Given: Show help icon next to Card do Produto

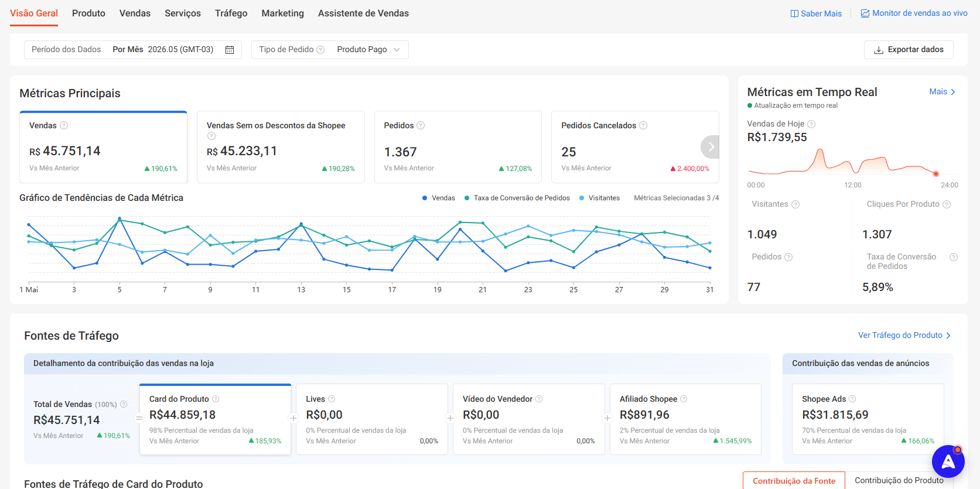Looking at the screenshot, I should pyautogui.click(x=216, y=399).
